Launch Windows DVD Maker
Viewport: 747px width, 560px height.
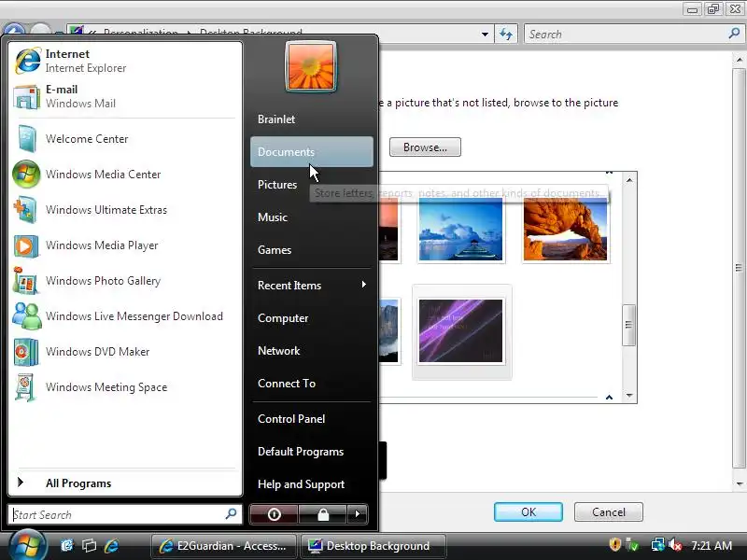(x=125, y=352)
